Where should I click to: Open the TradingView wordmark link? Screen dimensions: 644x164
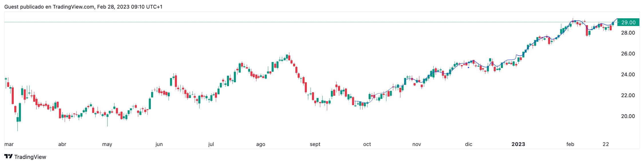click(x=30, y=157)
